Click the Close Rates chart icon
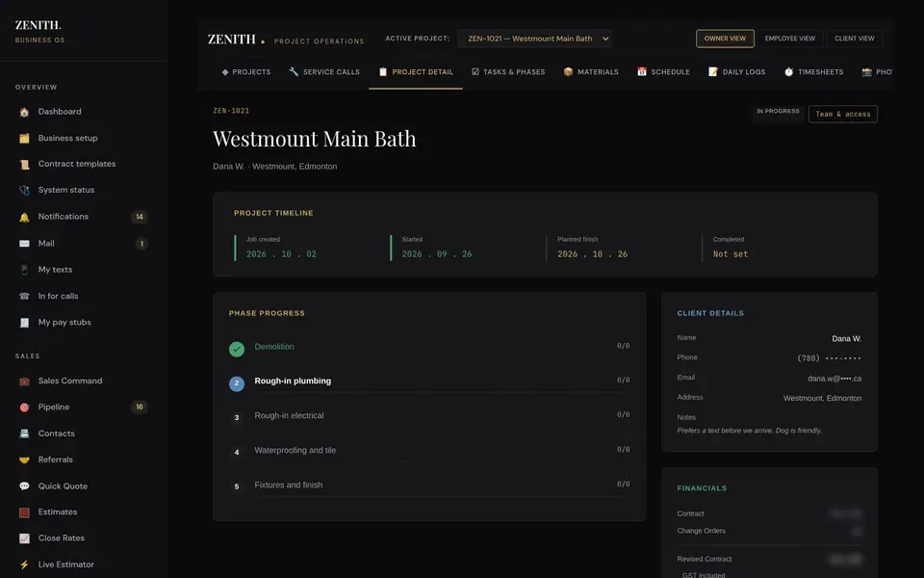The image size is (924, 578). click(x=24, y=539)
